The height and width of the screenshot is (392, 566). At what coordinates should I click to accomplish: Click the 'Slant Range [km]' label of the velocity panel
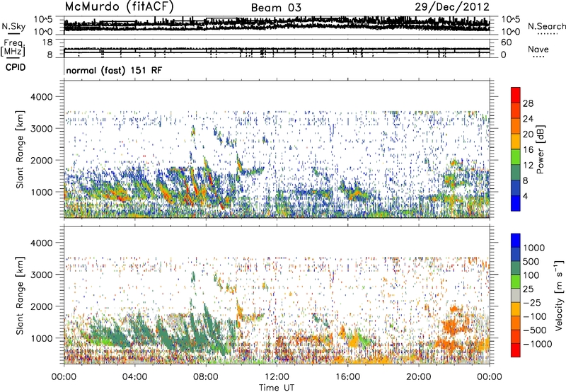tap(20, 296)
